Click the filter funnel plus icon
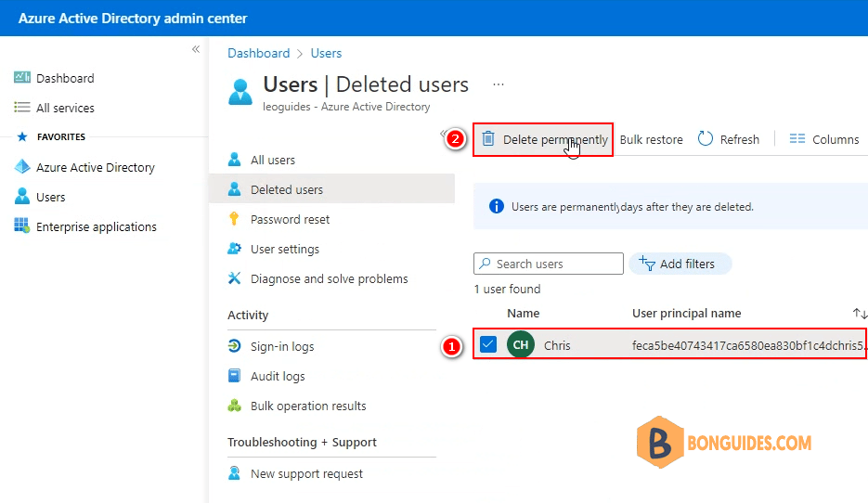This screenshot has height=503, width=868. (646, 263)
